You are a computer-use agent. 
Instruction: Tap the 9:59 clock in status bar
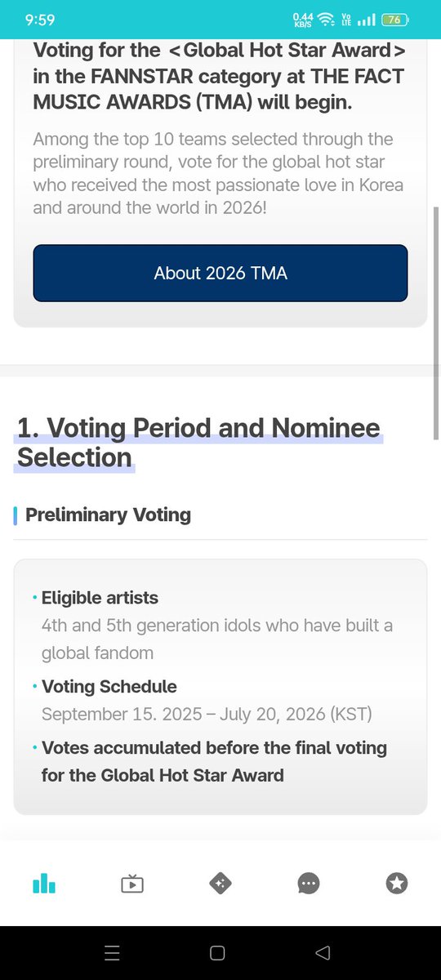[x=41, y=19]
